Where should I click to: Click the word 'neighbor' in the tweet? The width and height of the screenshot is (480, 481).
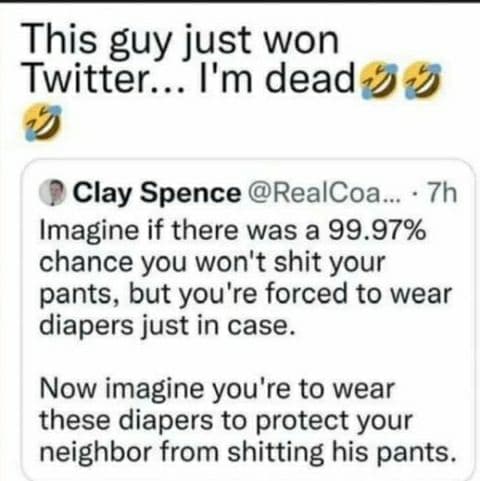click(96, 454)
